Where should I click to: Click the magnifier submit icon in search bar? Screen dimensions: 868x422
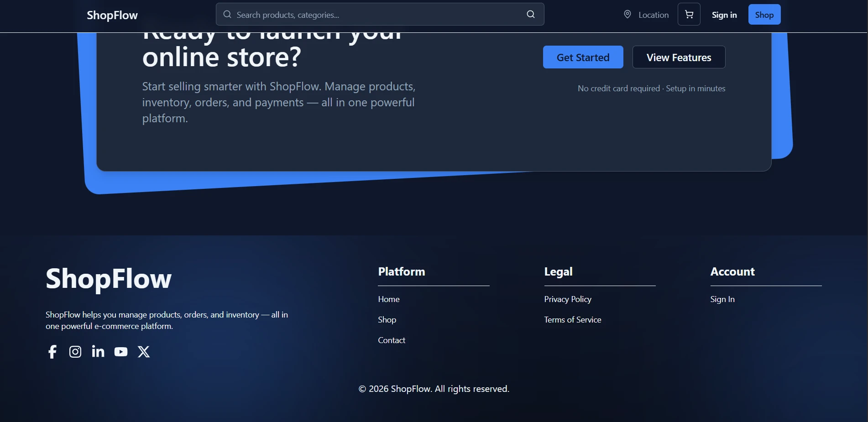(x=531, y=14)
